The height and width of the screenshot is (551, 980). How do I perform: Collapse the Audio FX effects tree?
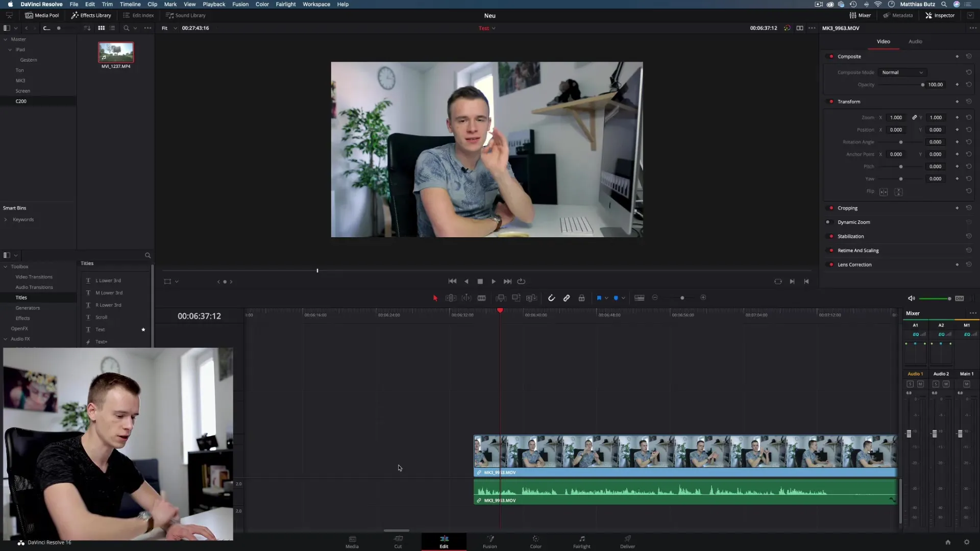6,339
